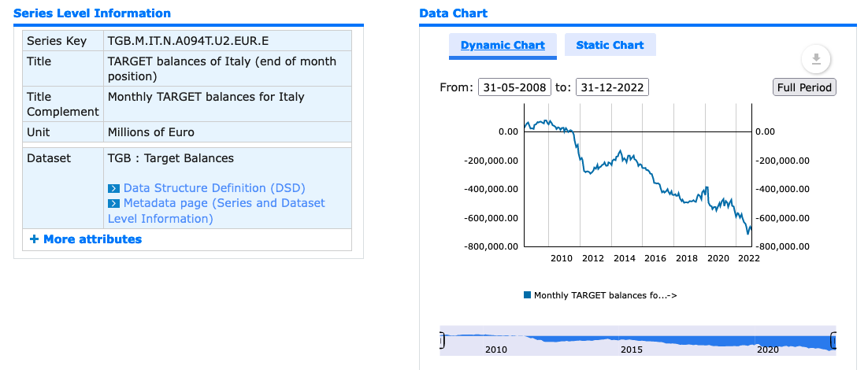This screenshot has width=868, height=370.
Task: Click the Title value TARGET balances of Italy
Action: point(222,68)
